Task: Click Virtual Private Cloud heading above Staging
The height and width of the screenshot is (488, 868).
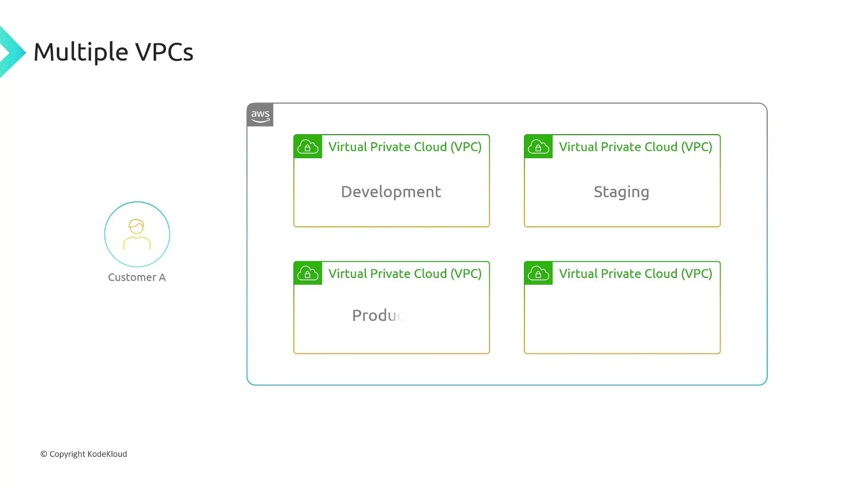Action: pos(635,147)
